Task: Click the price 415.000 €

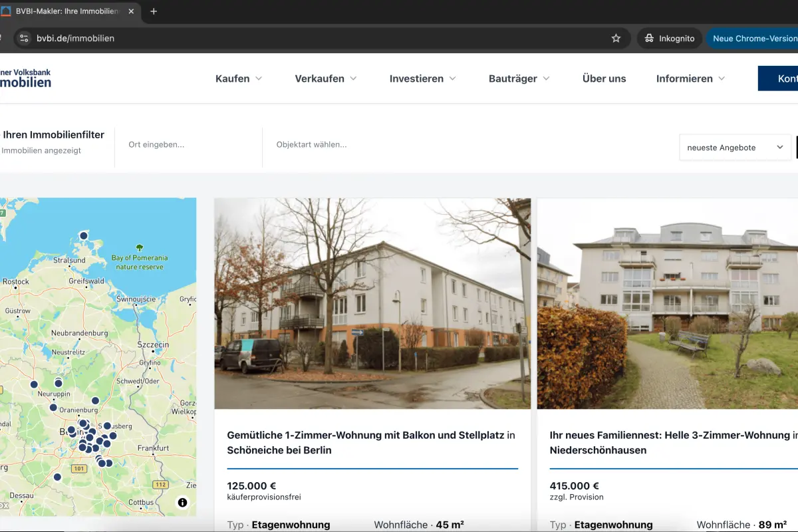Action: tap(574, 486)
